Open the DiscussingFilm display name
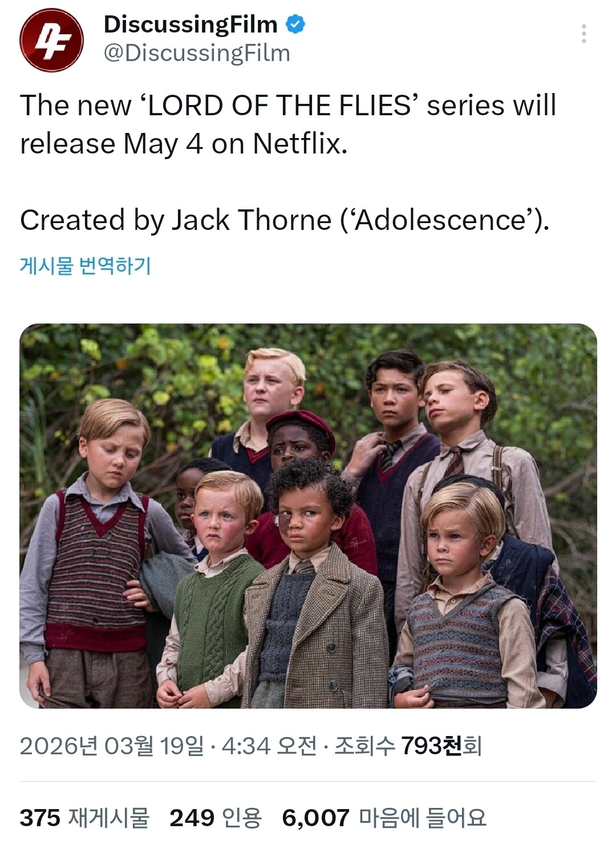 coord(191,25)
